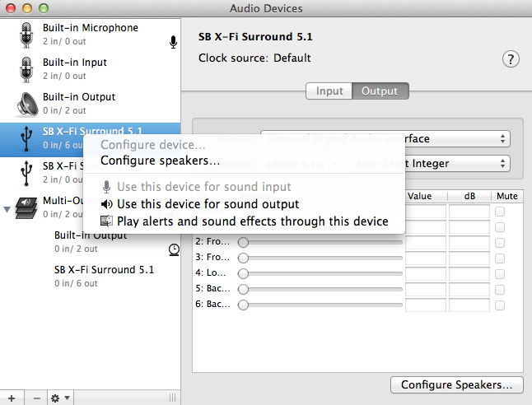Click the red close window button

(11, 8)
